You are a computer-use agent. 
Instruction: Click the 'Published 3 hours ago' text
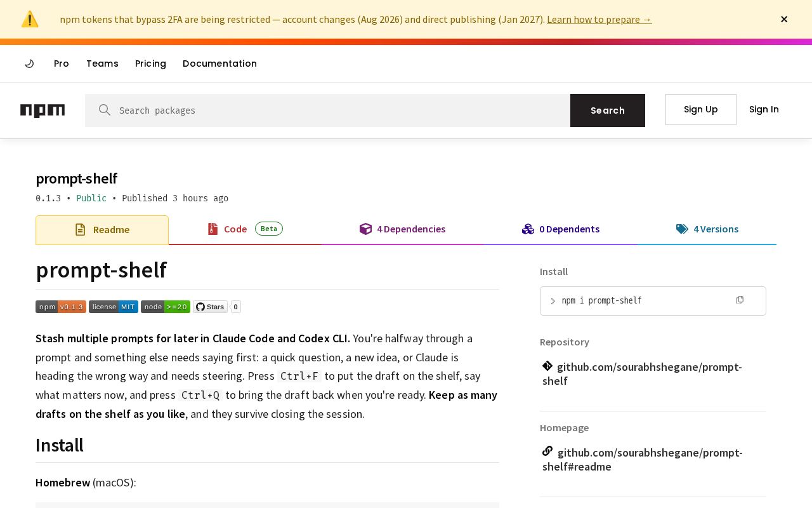pyautogui.click(x=175, y=198)
